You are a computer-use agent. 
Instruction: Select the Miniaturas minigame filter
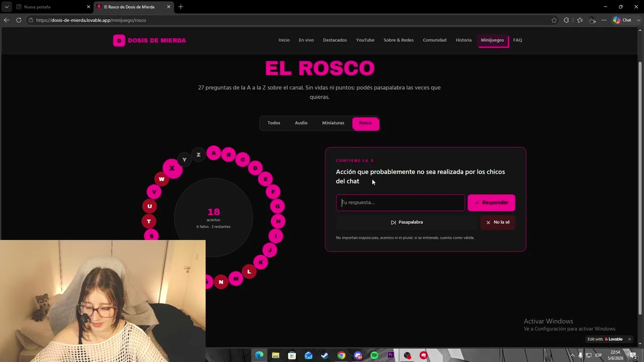coord(333,123)
